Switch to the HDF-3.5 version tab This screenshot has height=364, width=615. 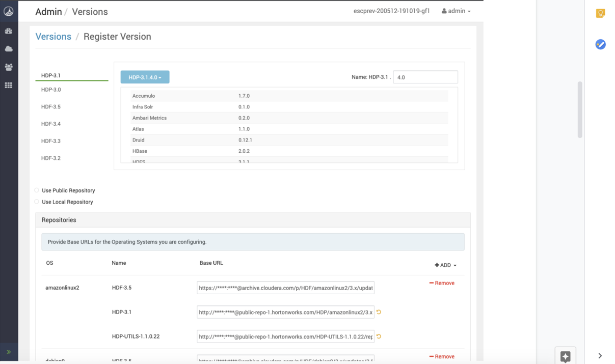tap(51, 107)
